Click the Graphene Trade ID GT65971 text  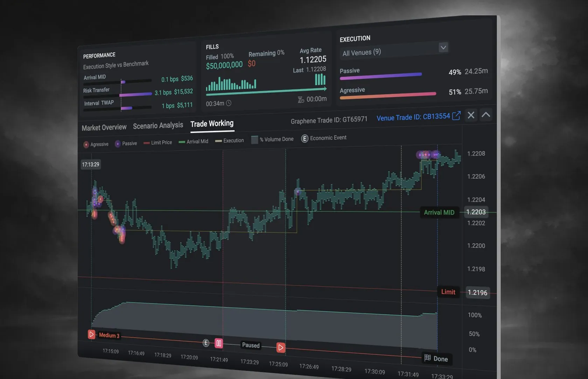[x=329, y=120]
